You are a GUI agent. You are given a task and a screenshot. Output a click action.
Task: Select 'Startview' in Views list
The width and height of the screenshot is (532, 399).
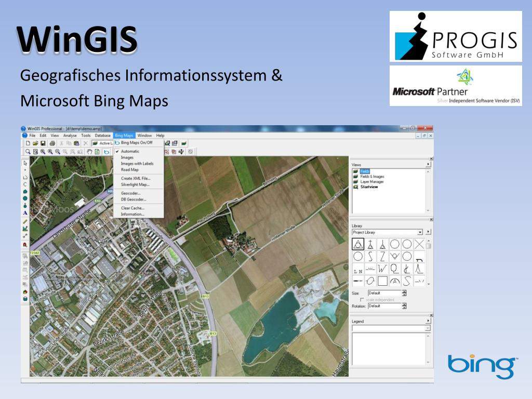point(369,187)
